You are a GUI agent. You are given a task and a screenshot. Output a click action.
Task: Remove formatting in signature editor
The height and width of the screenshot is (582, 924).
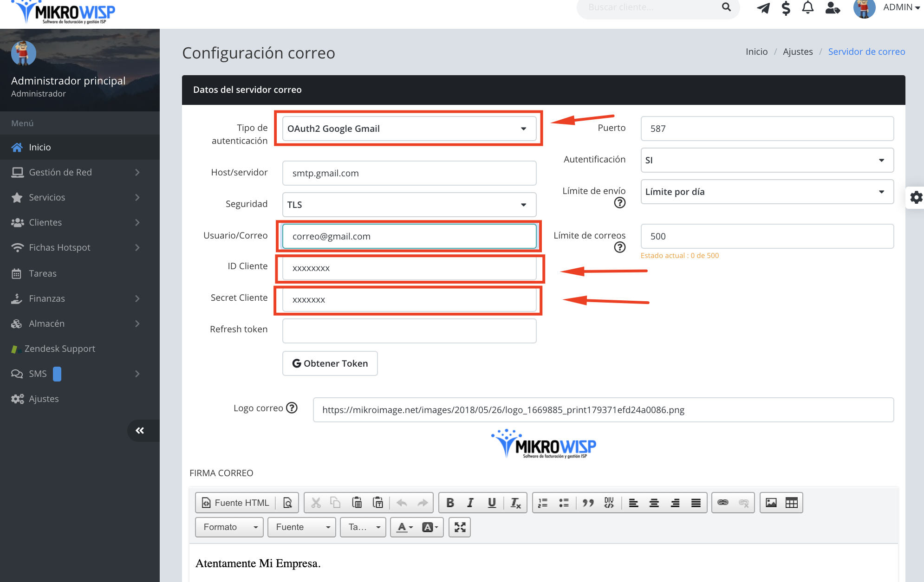[515, 503]
